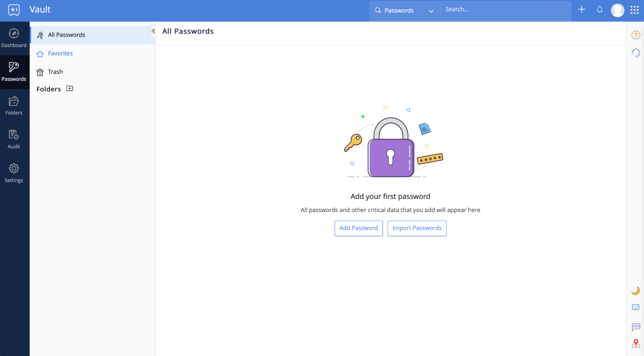Click the Add Password button
Viewport: 644px width, 356px height.
(358, 228)
